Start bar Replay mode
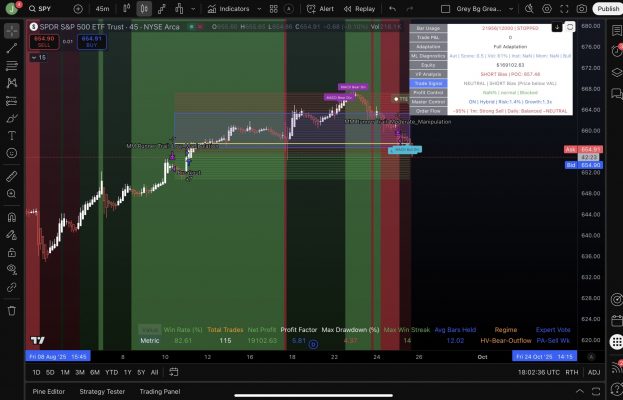This screenshot has height=400, width=623. pyautogui.click(x=360, y=9)
